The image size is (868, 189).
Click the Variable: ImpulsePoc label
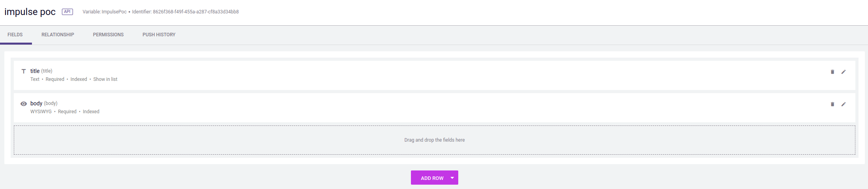coord(105,12)
